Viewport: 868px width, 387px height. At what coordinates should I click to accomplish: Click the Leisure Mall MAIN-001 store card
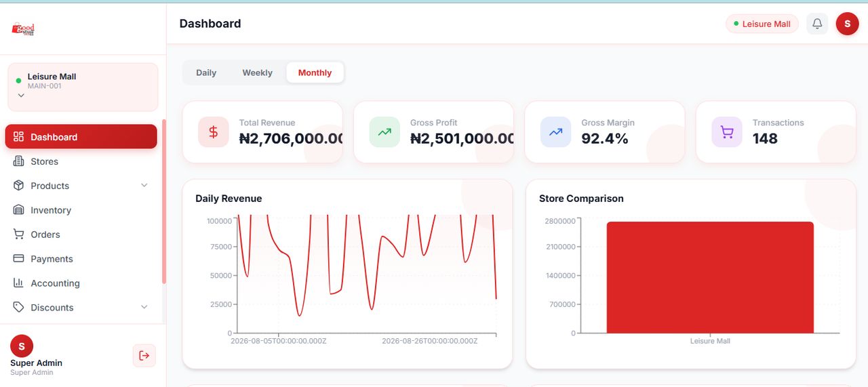(x=83, y=87)
